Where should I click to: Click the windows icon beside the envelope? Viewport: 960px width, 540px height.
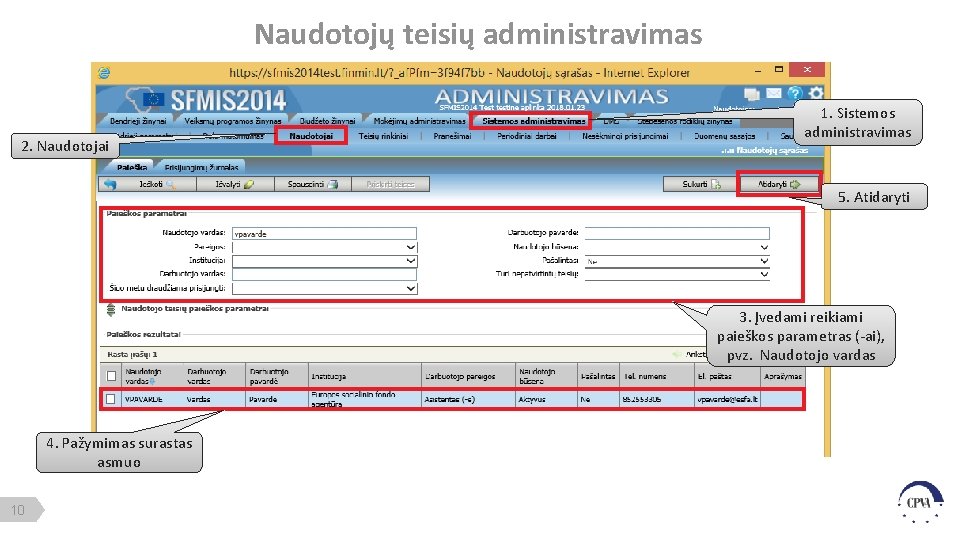point(752,94)
